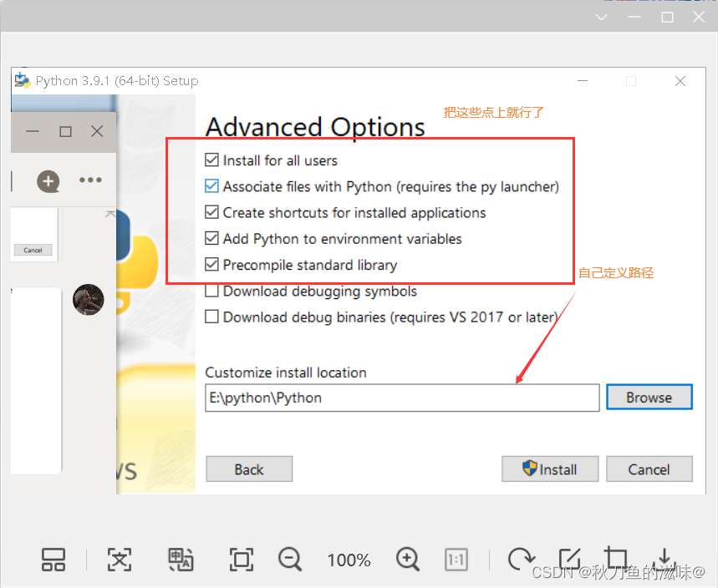
Task: Click the collapse arrow in nested window
Action: tap(109, 214)
